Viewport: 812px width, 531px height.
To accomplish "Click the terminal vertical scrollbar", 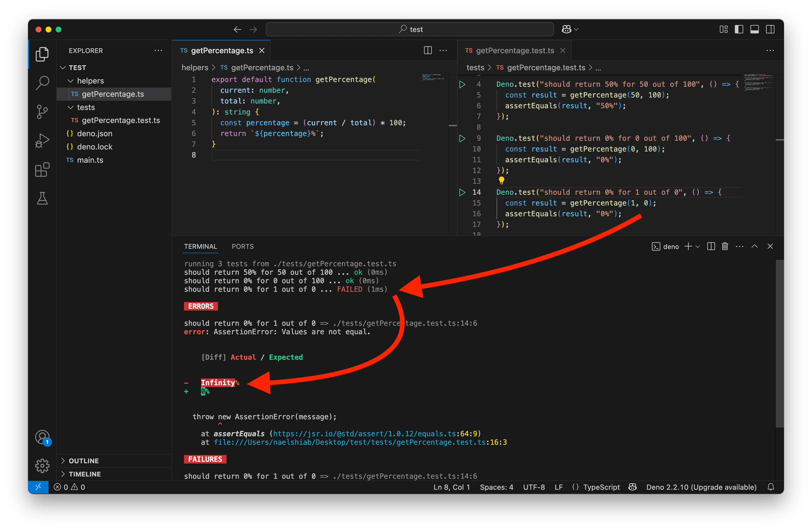I will click(779, 343).
